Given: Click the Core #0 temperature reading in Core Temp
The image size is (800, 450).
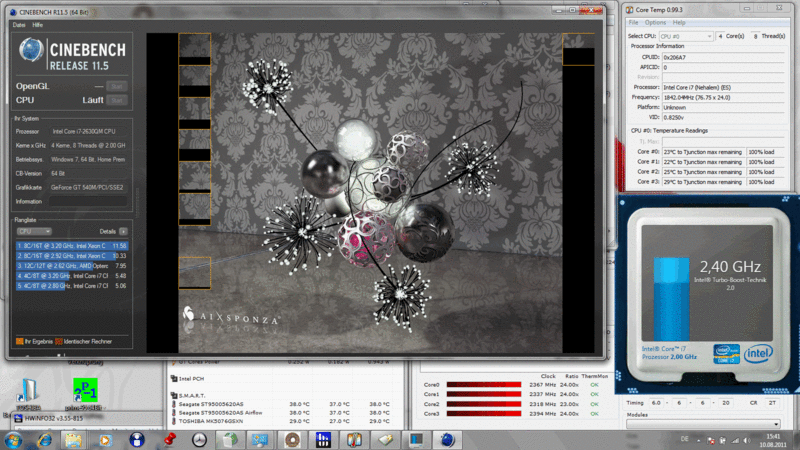Looking at the screenshot, I should [x=703, y=152].
